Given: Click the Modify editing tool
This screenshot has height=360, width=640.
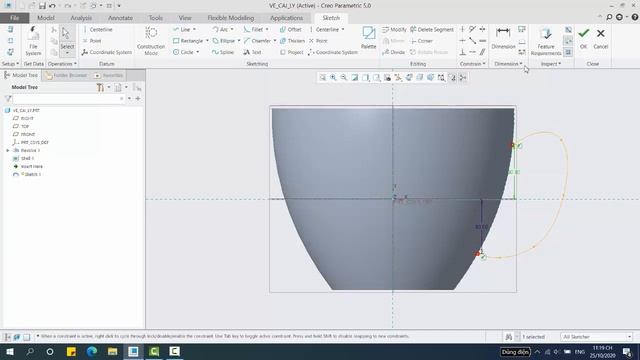Looking at the screenshot, I should click(x=394, y=29).
